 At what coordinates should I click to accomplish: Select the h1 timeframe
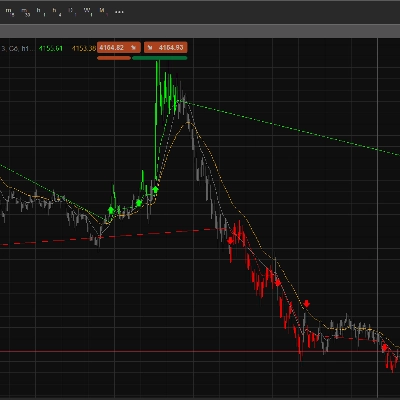coord(41,12)
